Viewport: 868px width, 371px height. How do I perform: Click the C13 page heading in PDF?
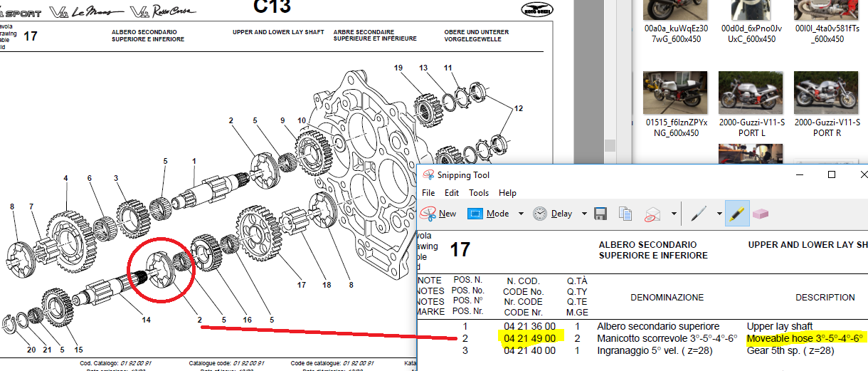pyautogui.click(x=272, y=7)
